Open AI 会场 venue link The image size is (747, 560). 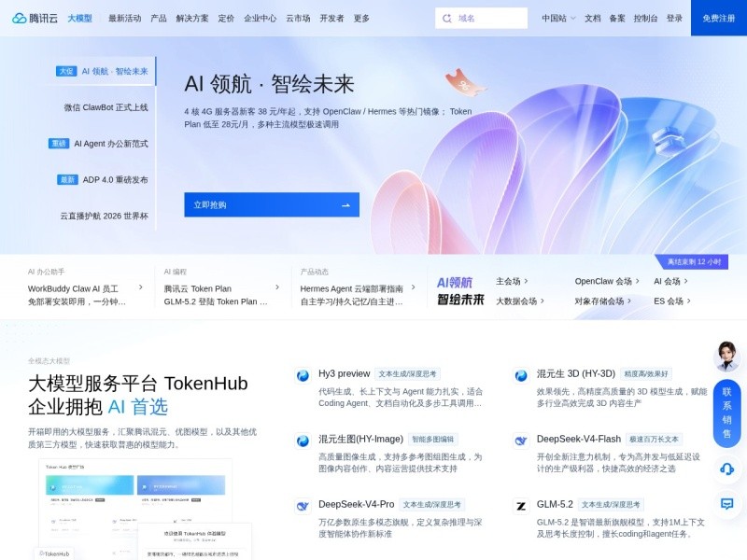(x=670, y=282)
